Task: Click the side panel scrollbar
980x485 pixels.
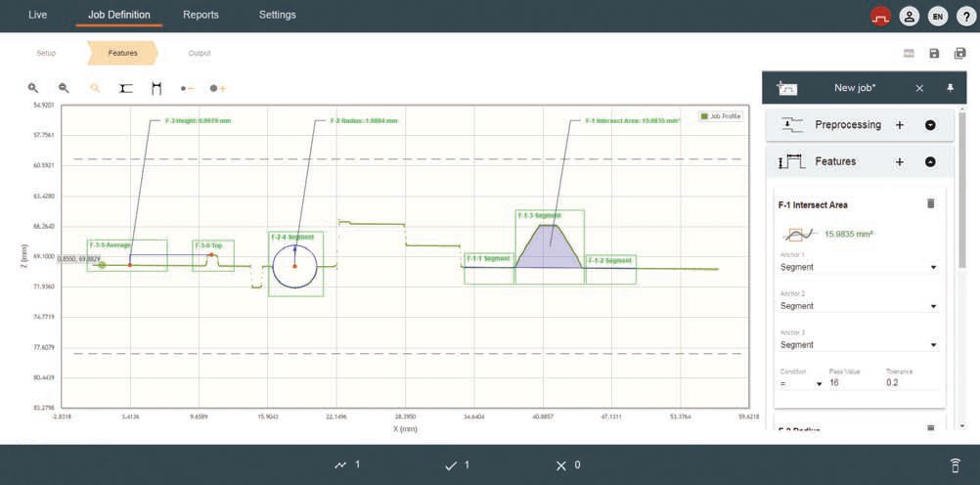Action: click(x=962, y=191)
